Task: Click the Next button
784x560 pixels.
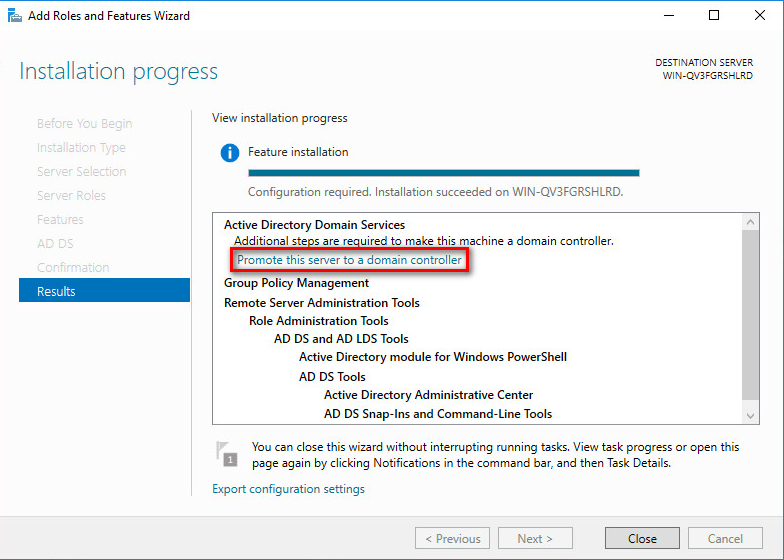Action: pyautogui.click(x=535, y=538)
